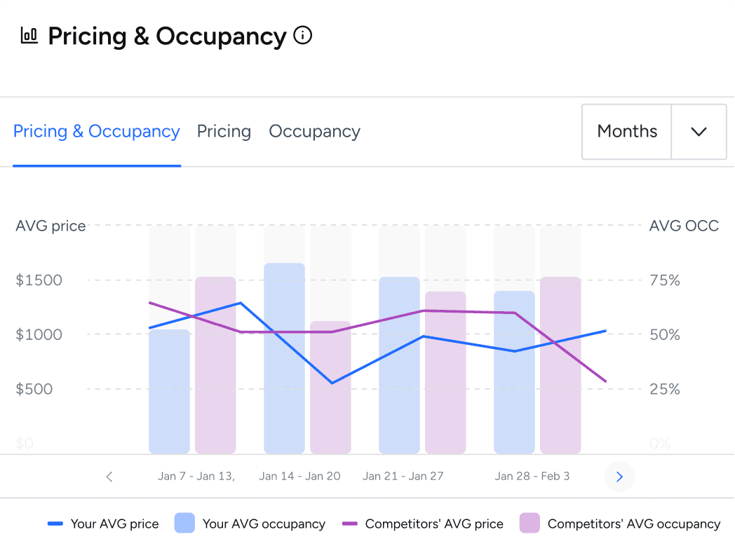Click the Your AVG price line legend icon

pos(55,524)
